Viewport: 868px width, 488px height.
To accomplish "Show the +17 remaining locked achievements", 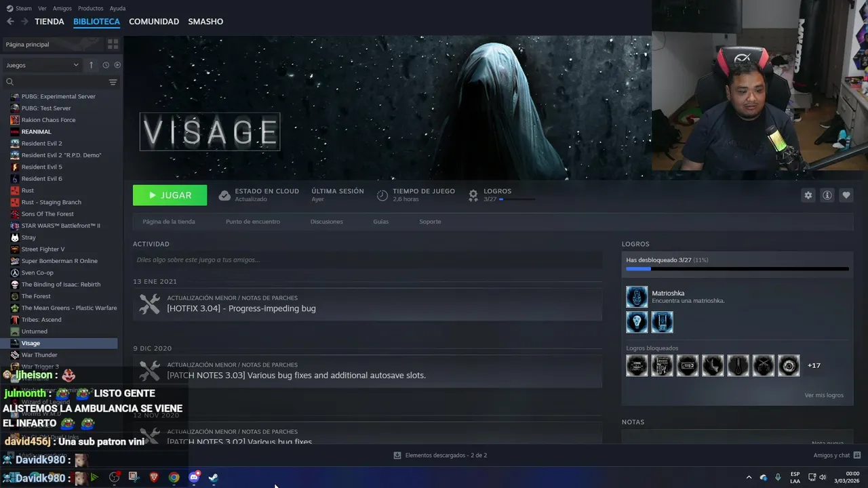I will [814, 365].
